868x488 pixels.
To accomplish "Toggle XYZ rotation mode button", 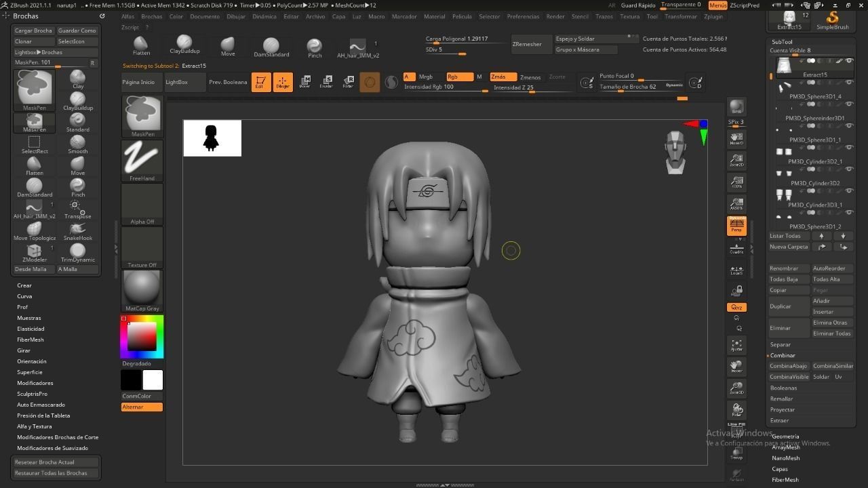I will pos(736,307).
